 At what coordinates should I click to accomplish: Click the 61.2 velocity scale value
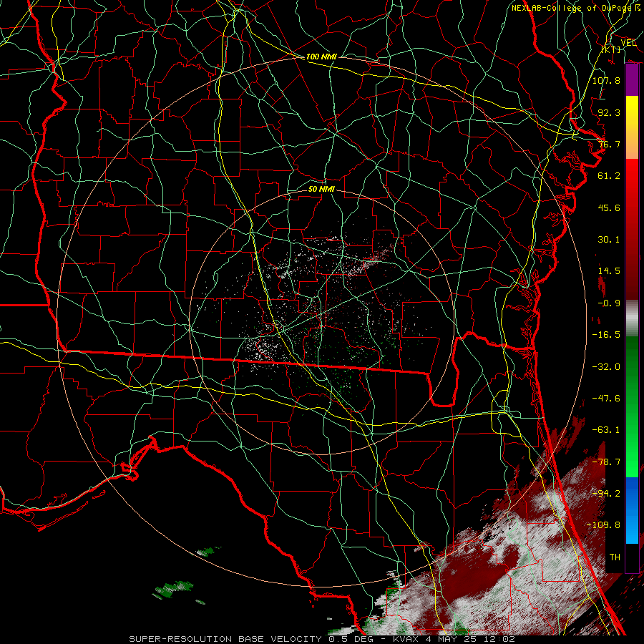[x=609, y=176]
